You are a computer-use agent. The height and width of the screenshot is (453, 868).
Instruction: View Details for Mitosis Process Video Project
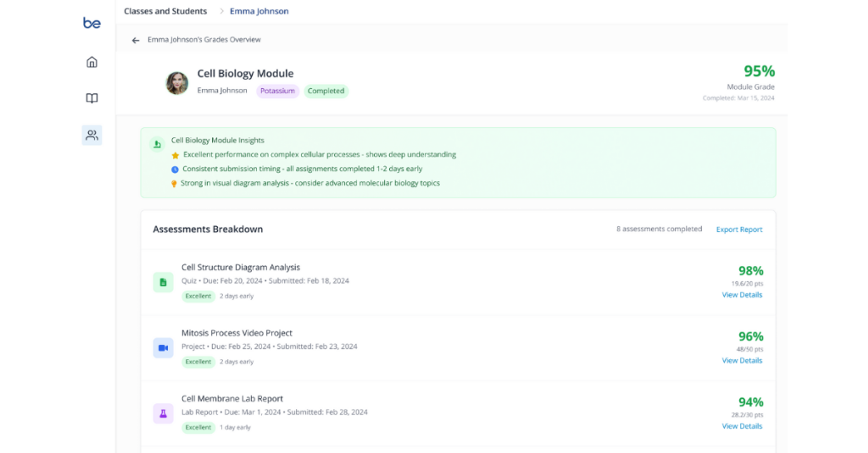coord(742,360)
